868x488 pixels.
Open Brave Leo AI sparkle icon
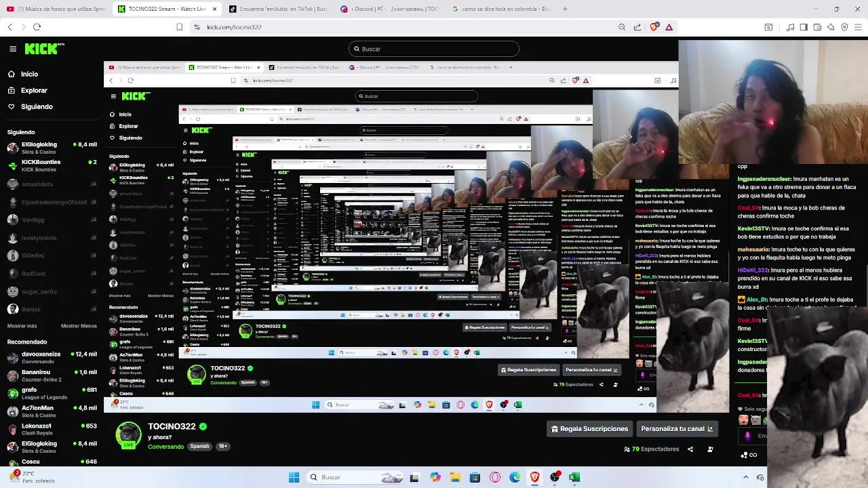coord(831,27)
